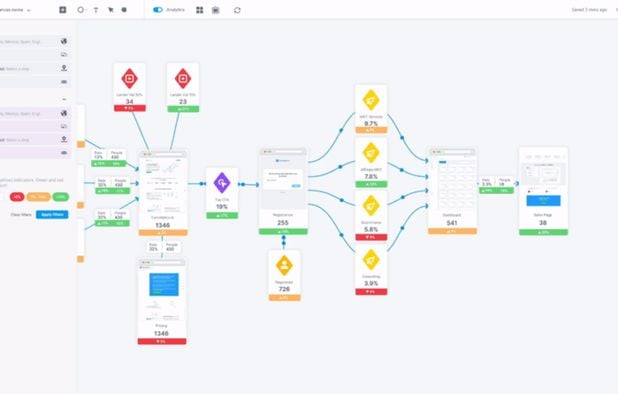Click the Clear filters link
The height and width of the screenshot is (394, 618).
[x=21, y=214]
